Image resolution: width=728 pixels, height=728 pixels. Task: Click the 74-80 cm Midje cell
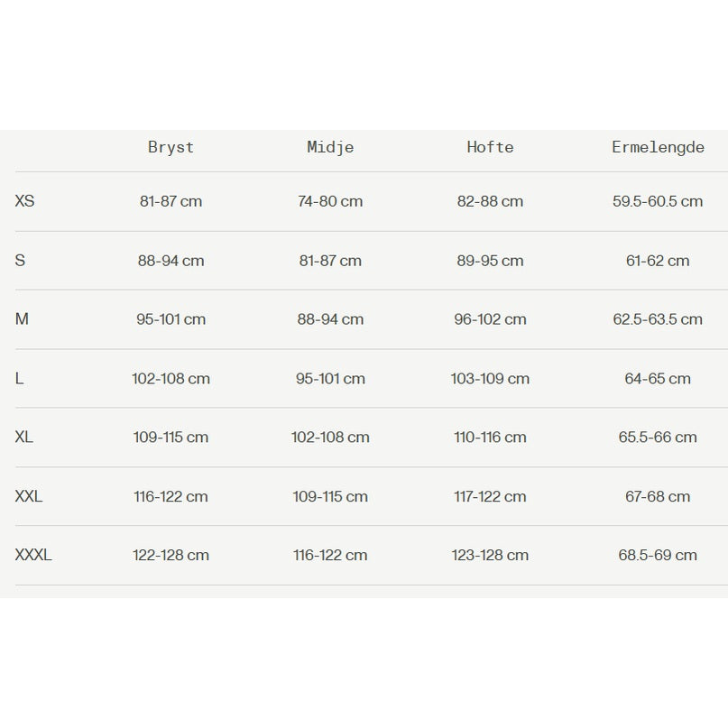coord(330,201)
